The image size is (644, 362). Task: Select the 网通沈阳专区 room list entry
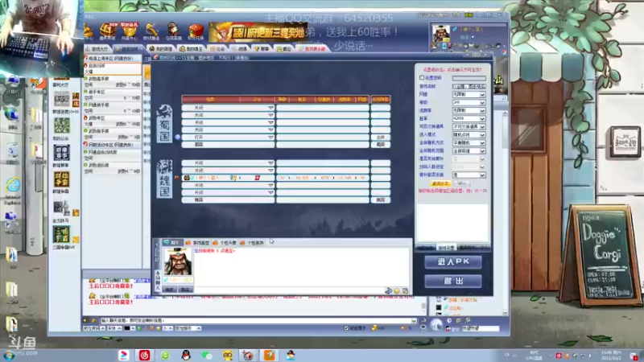click(x=112, y=145)
